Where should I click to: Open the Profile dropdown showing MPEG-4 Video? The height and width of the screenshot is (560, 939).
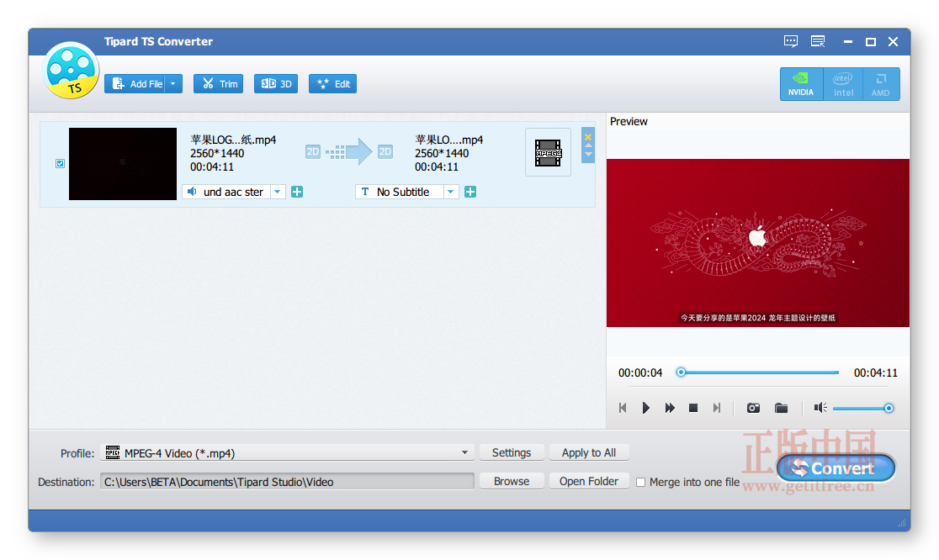[288, 453]
